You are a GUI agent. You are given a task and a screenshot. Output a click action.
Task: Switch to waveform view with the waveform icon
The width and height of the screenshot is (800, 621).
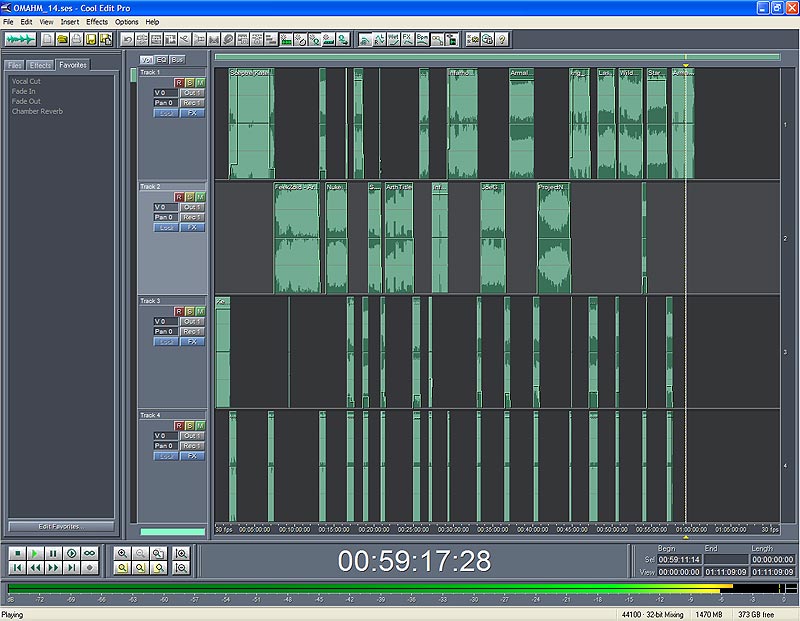[x=20, y=39]
